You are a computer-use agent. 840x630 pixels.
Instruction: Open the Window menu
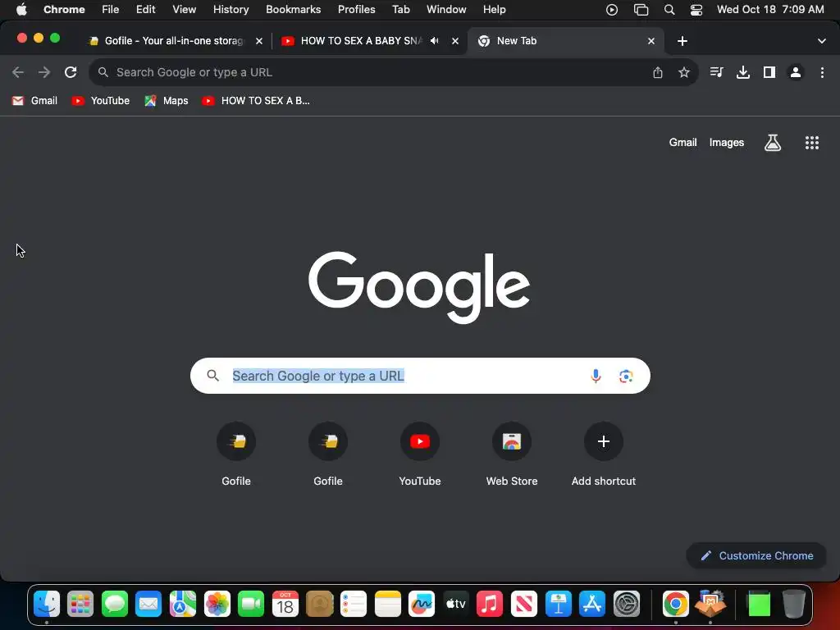click(446, 10)
